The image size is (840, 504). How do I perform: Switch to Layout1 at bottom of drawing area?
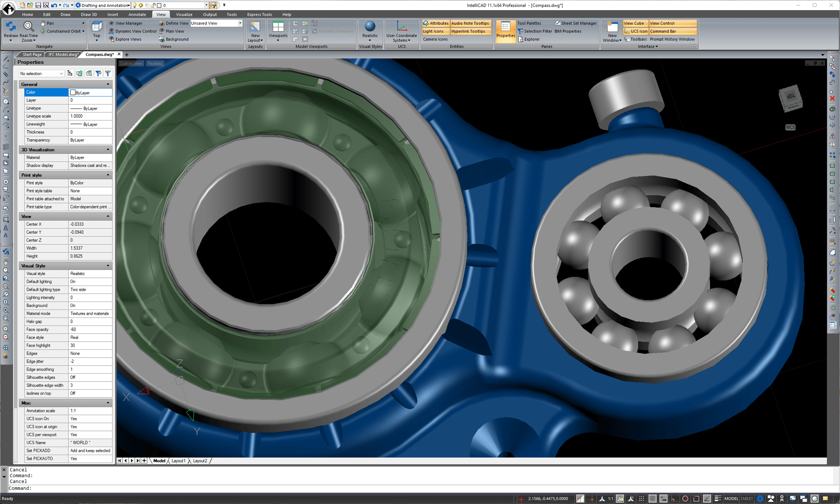point(179,460)
